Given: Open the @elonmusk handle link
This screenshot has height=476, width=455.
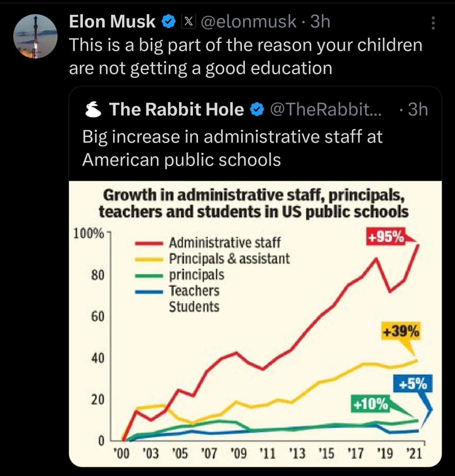Looking at the screenshot, I should tap(248, 22).
